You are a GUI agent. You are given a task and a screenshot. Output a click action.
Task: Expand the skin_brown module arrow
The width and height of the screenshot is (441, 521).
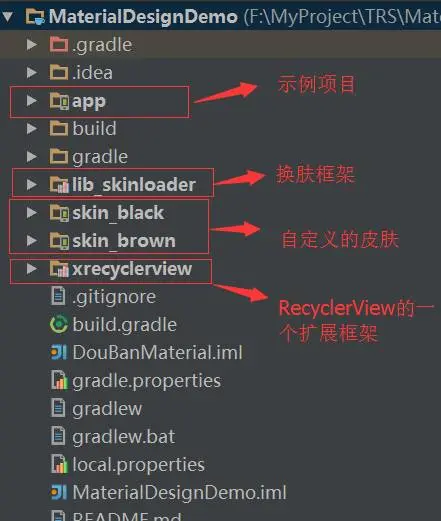click(x=32, y=241)
